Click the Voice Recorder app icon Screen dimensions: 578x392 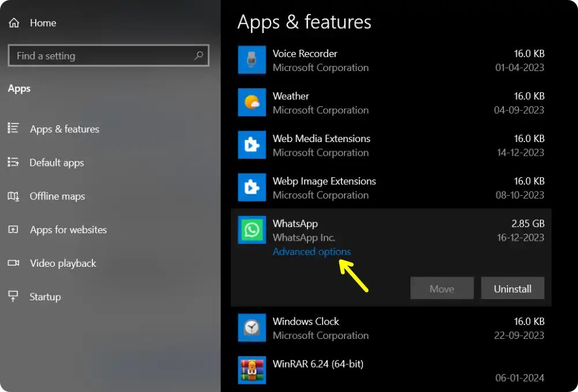point(251,60)
